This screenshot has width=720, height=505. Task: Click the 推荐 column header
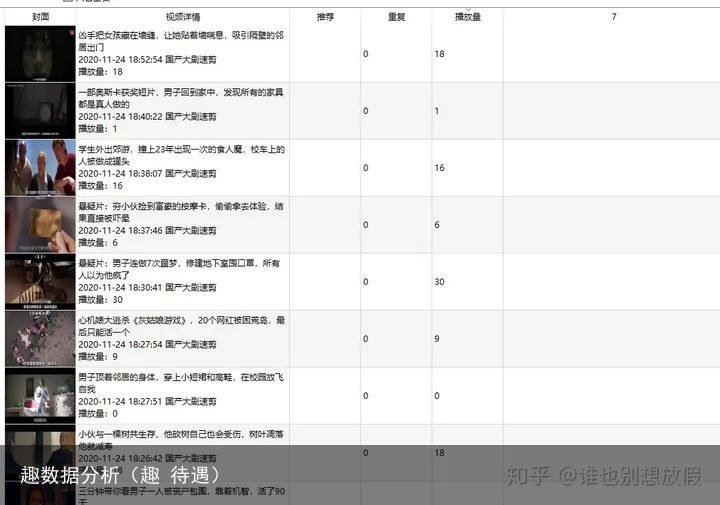325,17
